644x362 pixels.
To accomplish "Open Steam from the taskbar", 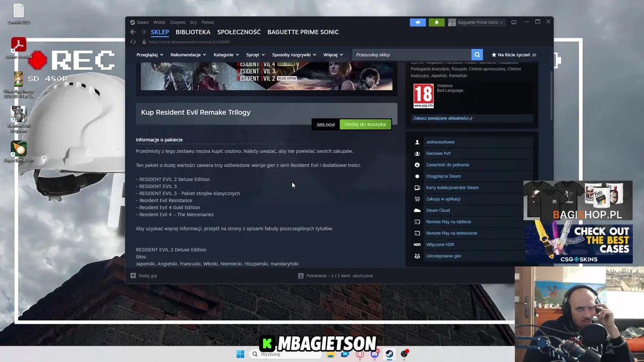I will [x=389, y=354].
